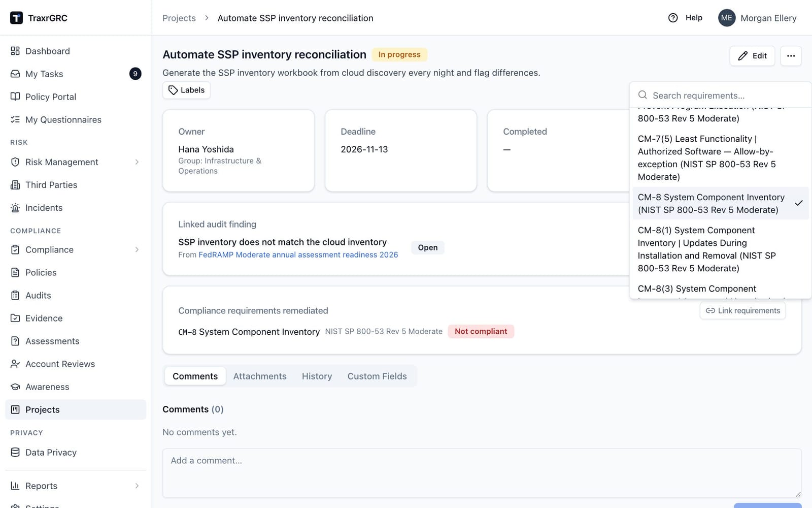Image resolution: width=812 pixels, height=508 pixels.
Task: Select CM-7(5) Least Functionality requirement option
Action: [x=720, y=157]
